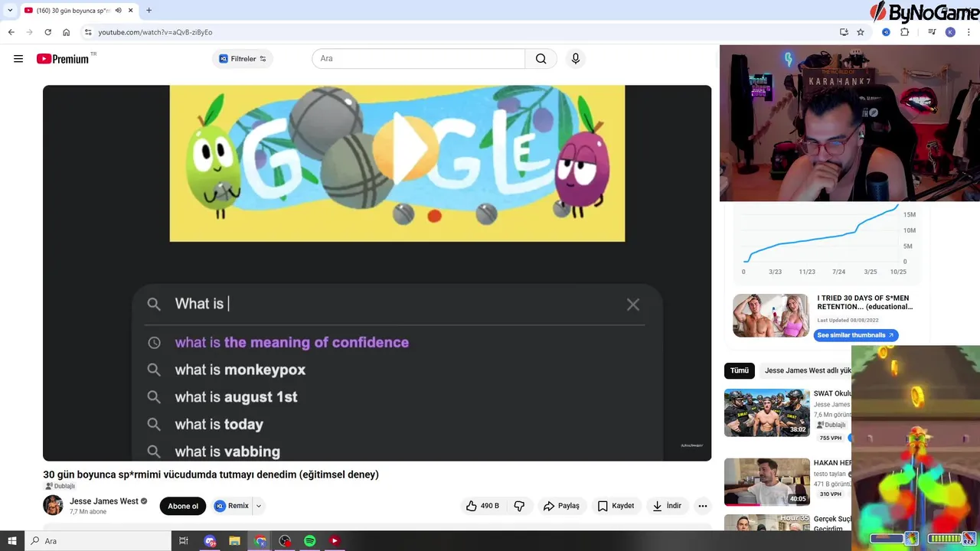Click the Remix button
Viewport: 980px width, 551px height.
tap(232, 506)
